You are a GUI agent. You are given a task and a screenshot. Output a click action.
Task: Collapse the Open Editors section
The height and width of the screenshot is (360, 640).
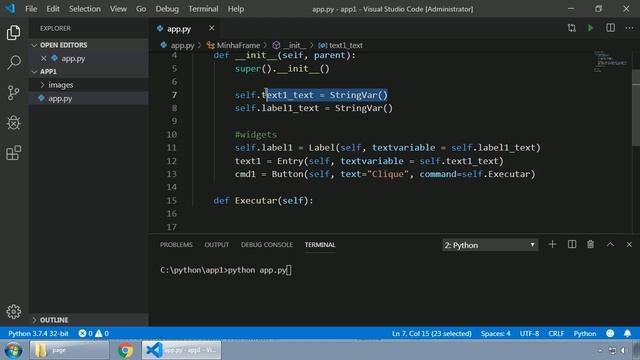pos(89,45)
